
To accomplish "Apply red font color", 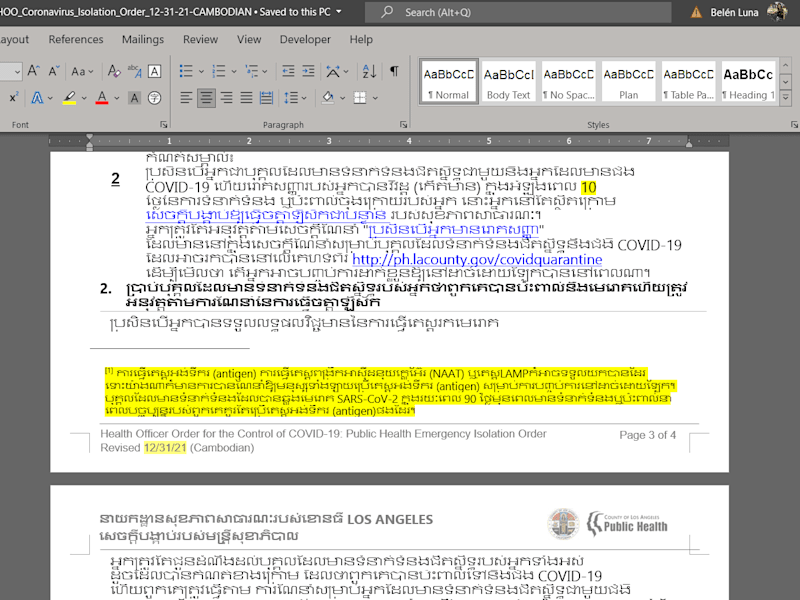I will [102, 97].
